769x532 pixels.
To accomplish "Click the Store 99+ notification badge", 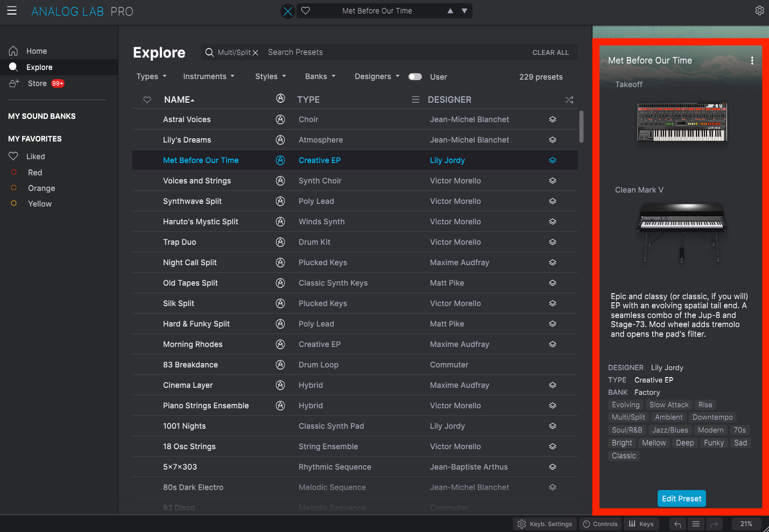I will tap(58, 83).
